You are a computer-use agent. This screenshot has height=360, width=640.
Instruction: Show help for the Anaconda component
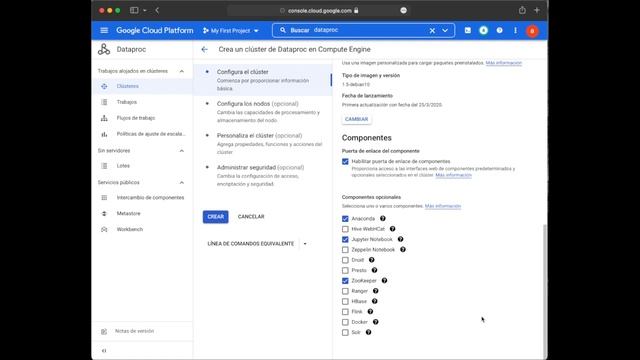(x=383, y=219)
